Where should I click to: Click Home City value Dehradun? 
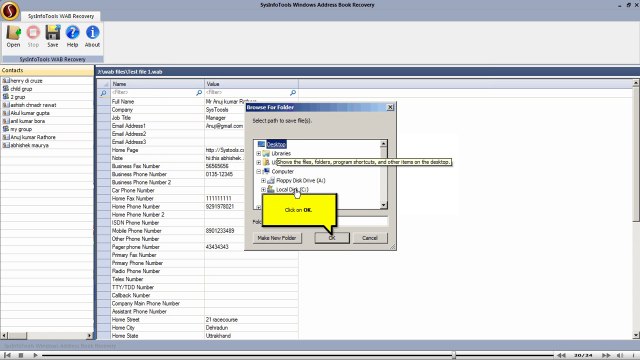pyautogui.click(x=216, y=328)
